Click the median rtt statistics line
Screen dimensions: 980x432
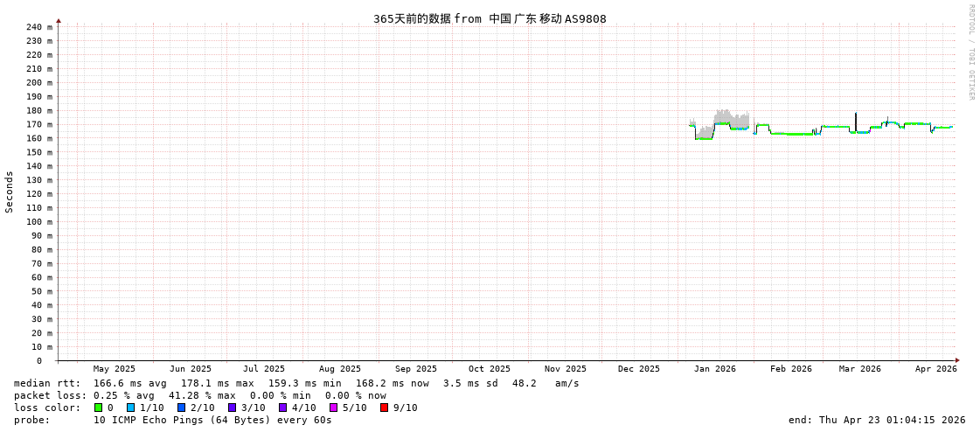(296, 383)
